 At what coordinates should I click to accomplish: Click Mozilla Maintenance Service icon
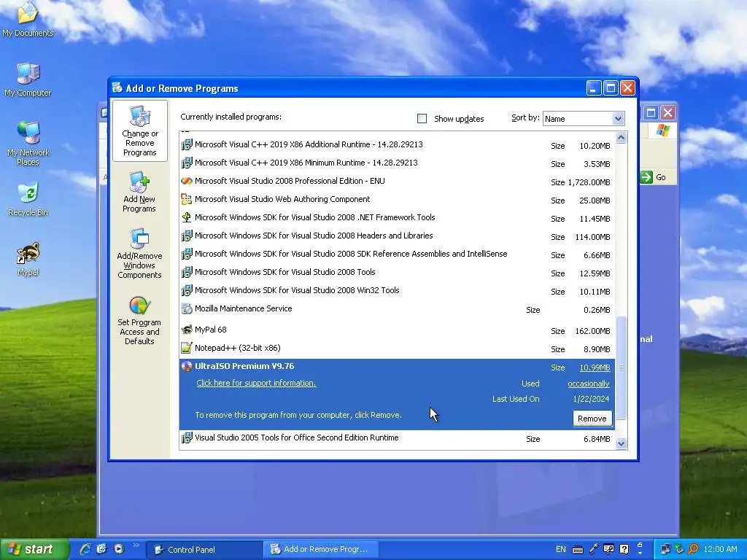[187, 308]
